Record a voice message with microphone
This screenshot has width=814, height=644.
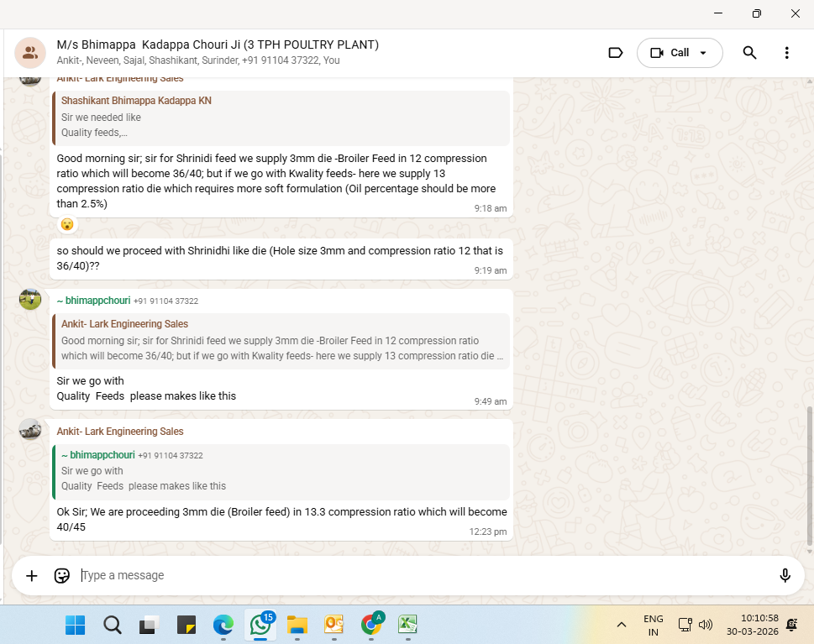pos(785,575)
